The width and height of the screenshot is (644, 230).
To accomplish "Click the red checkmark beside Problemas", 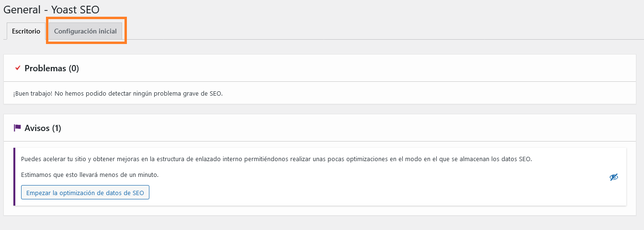I will pos(18,68).
